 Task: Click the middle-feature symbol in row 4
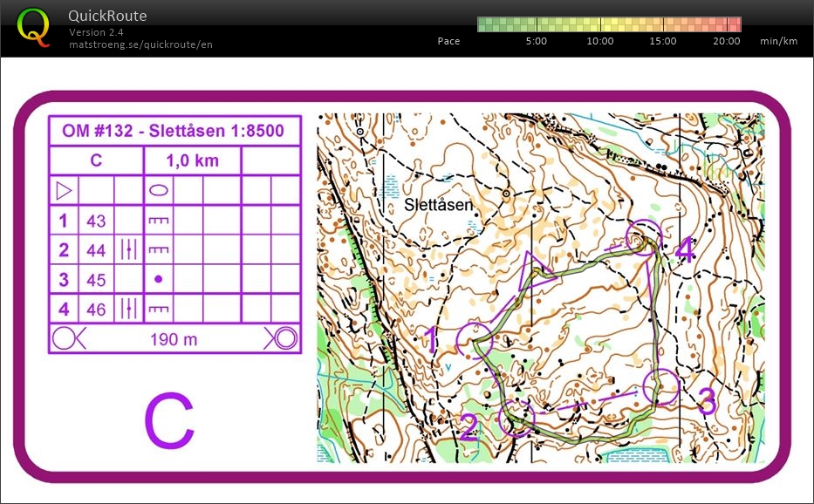129,309
